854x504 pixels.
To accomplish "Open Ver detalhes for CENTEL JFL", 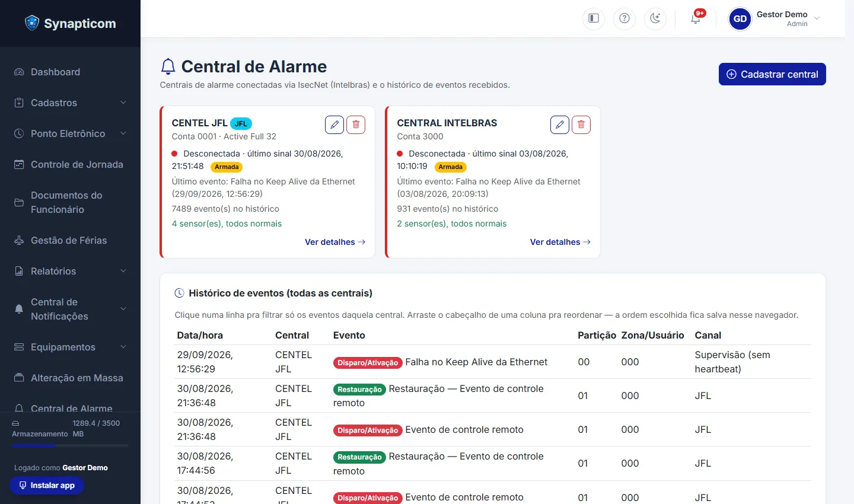I will click(x=335, y=242).
